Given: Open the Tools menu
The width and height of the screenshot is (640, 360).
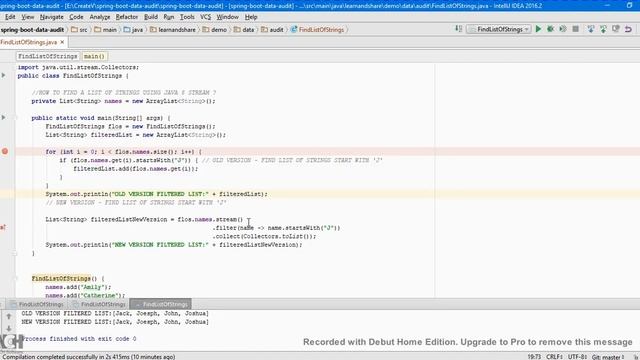Looking at the screenshot, I should (x=187, y=17).
